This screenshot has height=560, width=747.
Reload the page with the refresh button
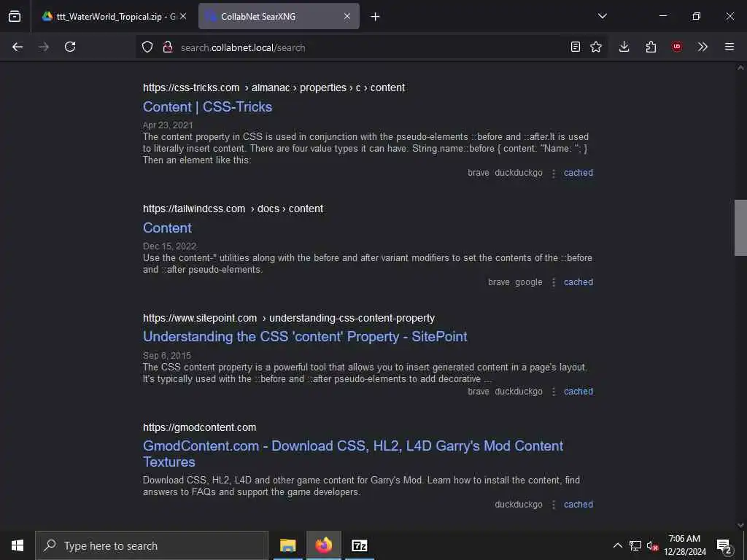(x=70, y=47)
